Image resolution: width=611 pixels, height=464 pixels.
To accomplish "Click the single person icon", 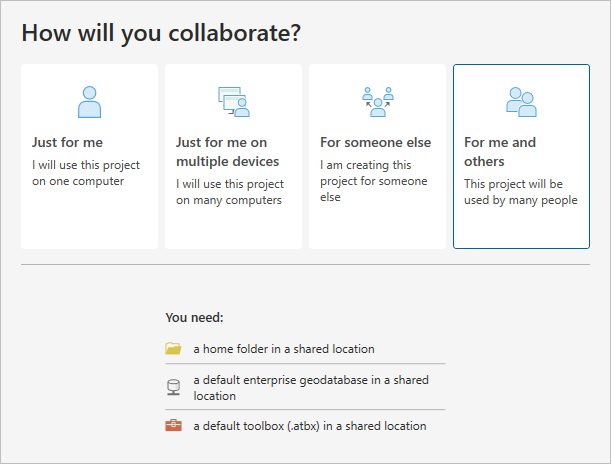I will (89, 102).
